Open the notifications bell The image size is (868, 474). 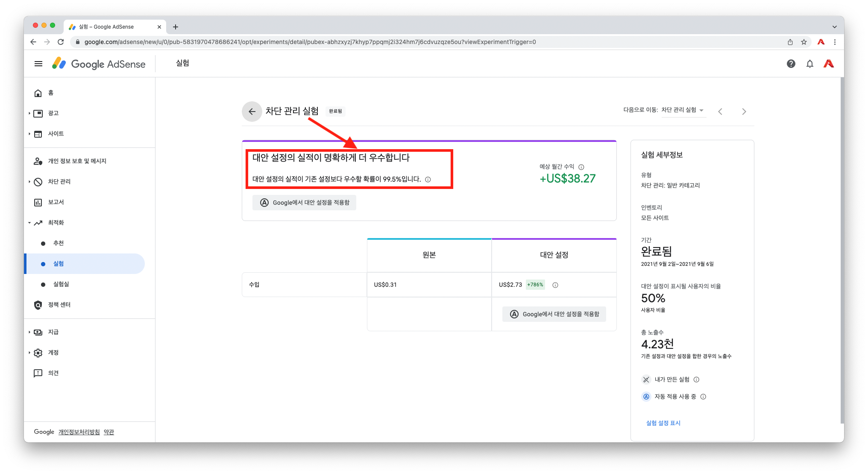coord(809,64)
